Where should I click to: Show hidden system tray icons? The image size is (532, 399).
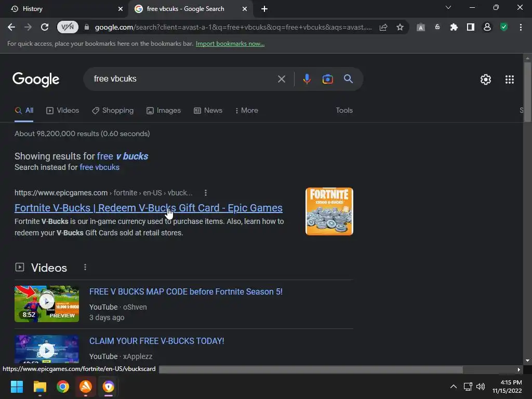pos(453,387)
